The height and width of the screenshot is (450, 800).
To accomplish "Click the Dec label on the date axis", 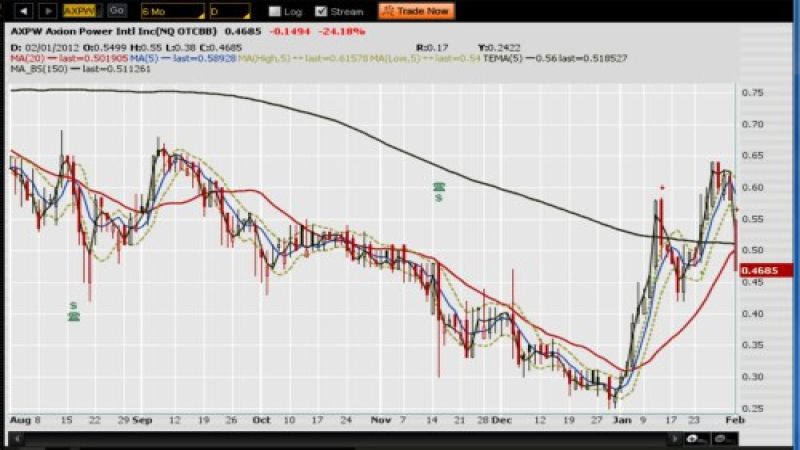I will [502, 420].
